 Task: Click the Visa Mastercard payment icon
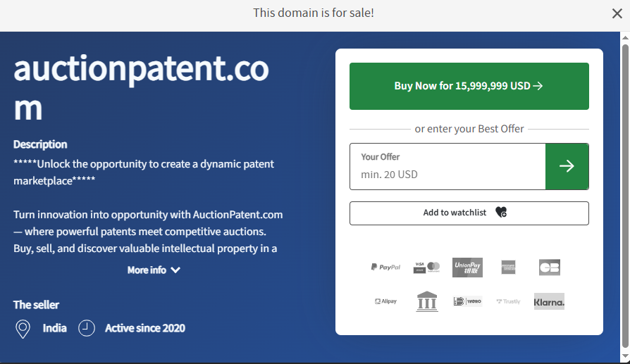[x=427, y=268]
